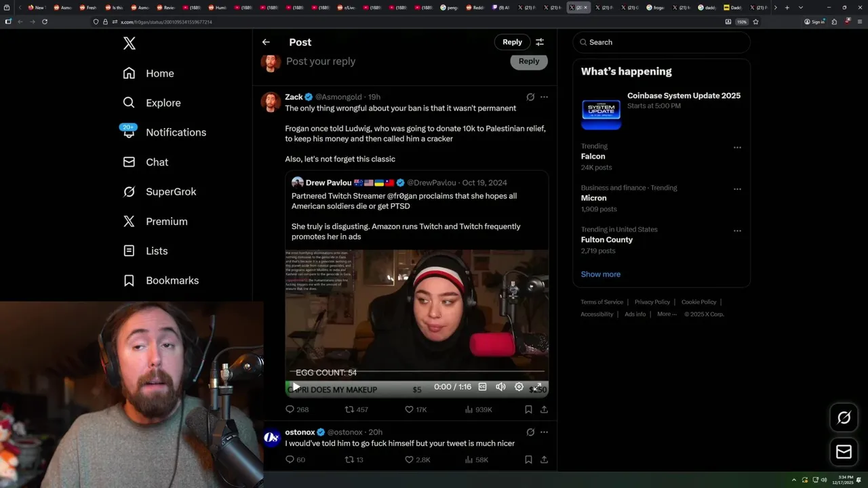868x488 pixels.
Task: Seek on the video progress bar
Action: pos(416,371)
